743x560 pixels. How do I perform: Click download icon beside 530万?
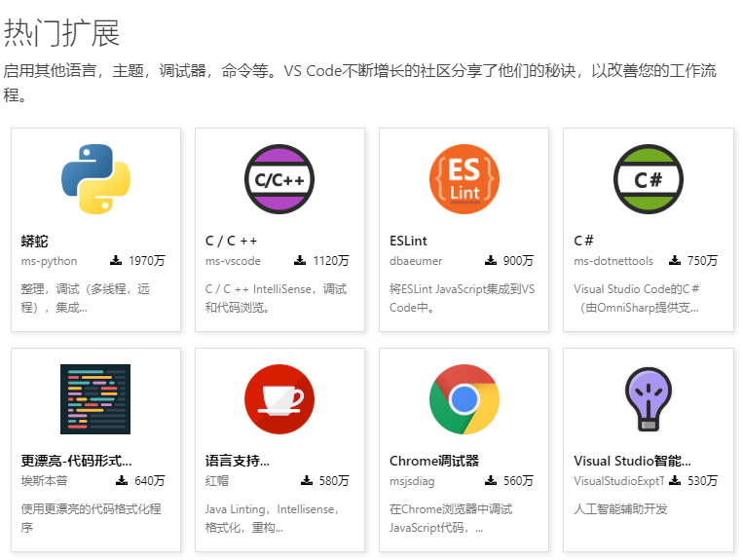(675, 480)
